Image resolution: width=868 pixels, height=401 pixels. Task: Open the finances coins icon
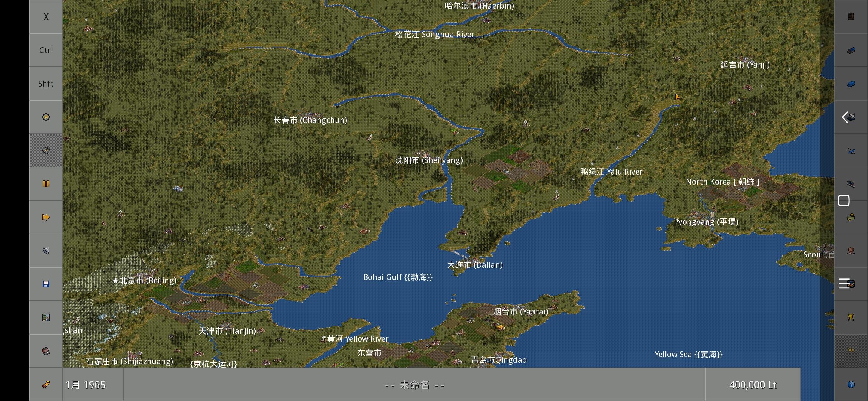pos(851,217)
